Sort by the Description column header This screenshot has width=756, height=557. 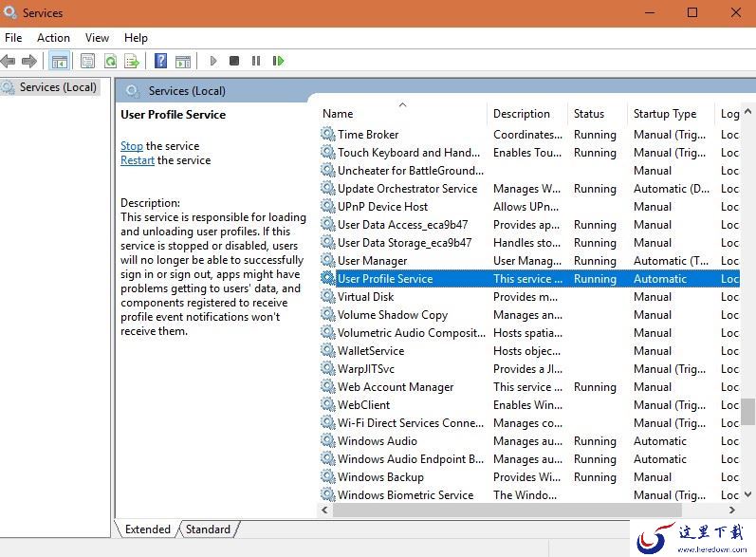coord(527,114)
